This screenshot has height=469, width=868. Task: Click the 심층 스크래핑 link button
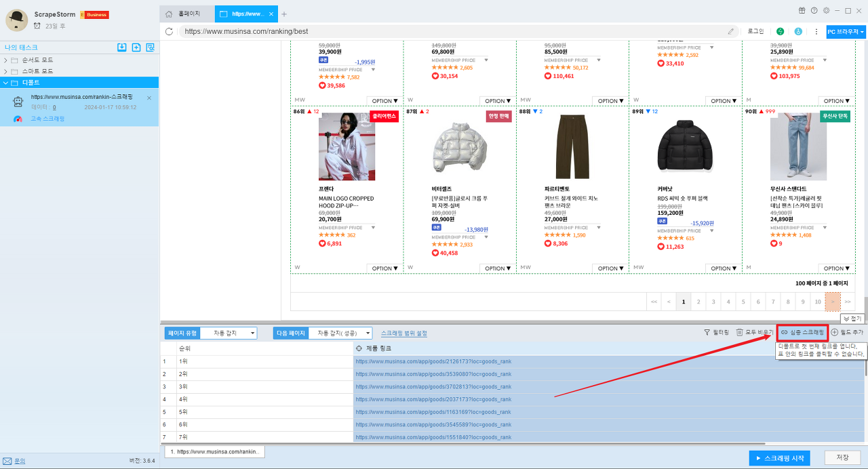pyautogui.click(x=803, y=333)
